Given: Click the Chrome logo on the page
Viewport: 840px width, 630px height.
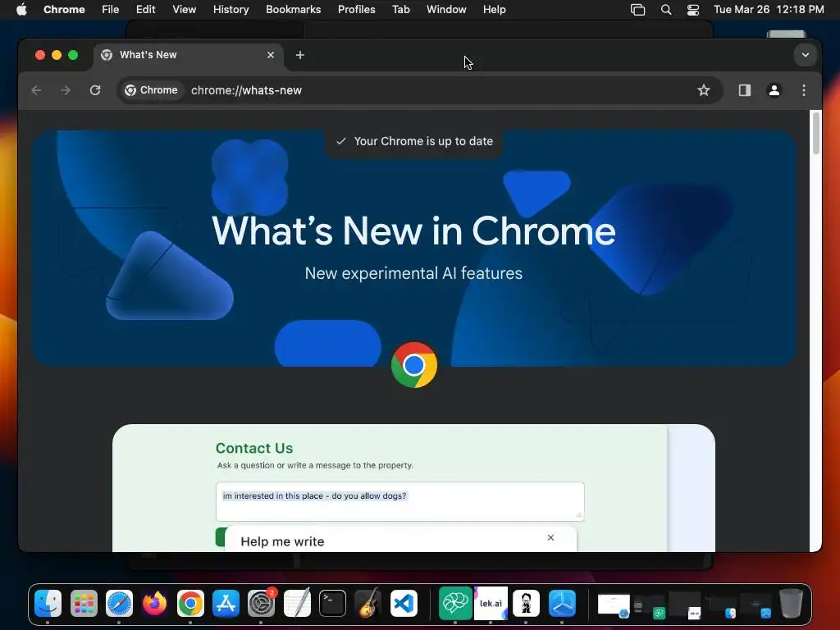Looking at the screenshot, I should [x=414, y=365].
